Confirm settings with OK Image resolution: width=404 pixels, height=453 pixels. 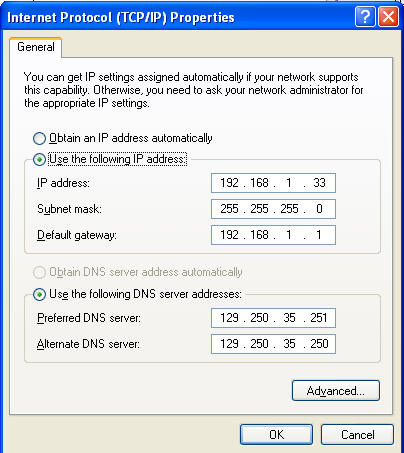276,435
